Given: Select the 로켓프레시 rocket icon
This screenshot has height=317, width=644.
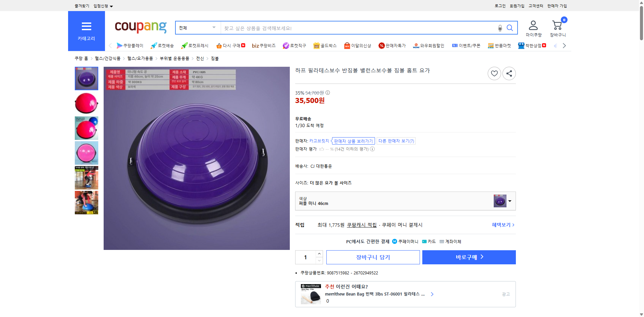Looking at the screenshot, I should 184,45.
